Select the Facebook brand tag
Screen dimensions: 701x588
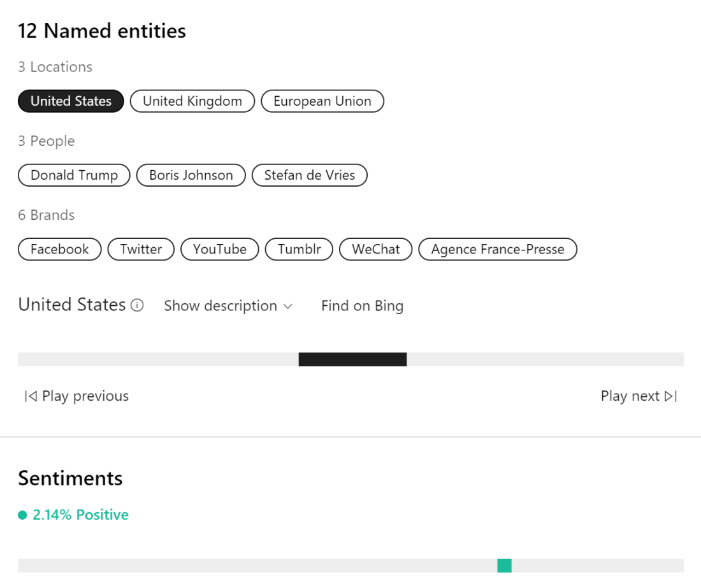[60, 249]
